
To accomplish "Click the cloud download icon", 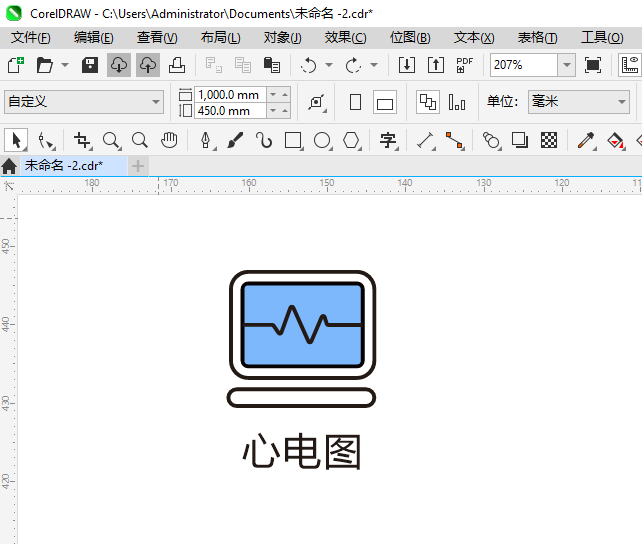I will coord(119,65).
